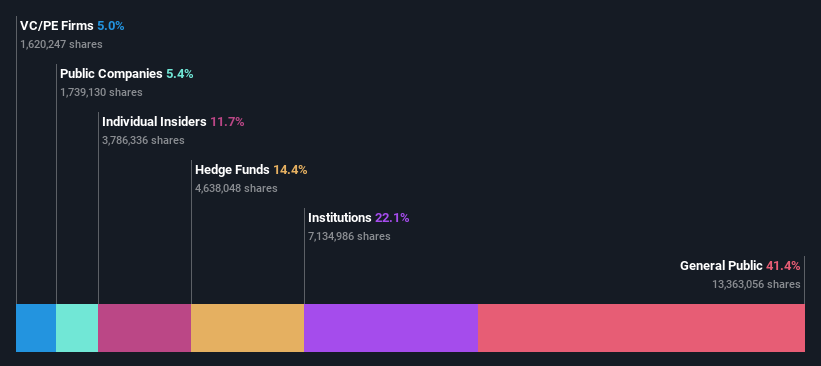Click the 41.4% percentage value
This screenshot has height=366, width=821.
coord(783,265)
